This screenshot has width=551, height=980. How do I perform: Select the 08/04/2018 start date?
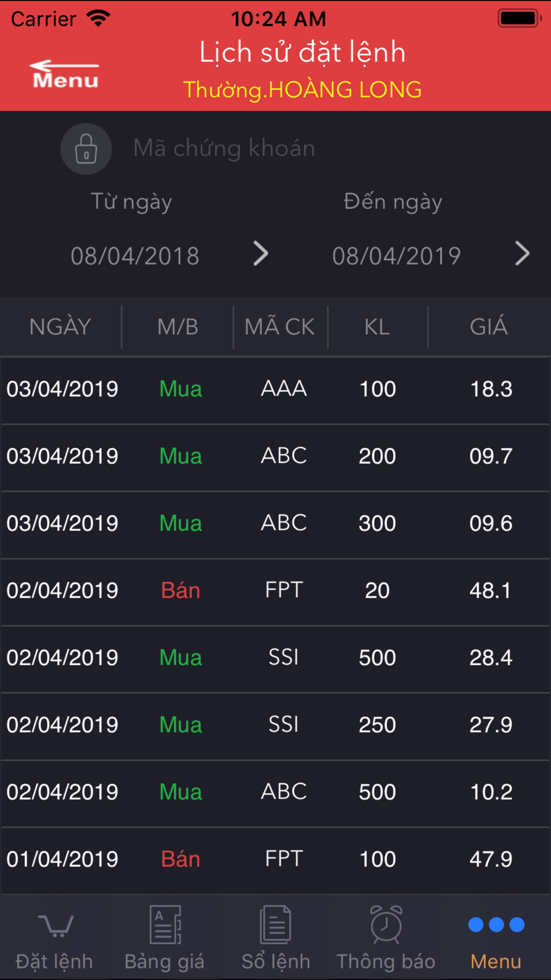coord(135,256)
